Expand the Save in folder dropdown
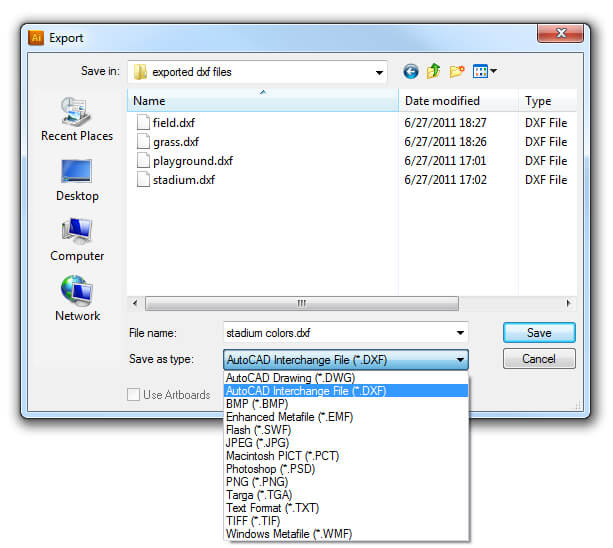The width and height of the screenshot is (613, 548). pos(379,72)
